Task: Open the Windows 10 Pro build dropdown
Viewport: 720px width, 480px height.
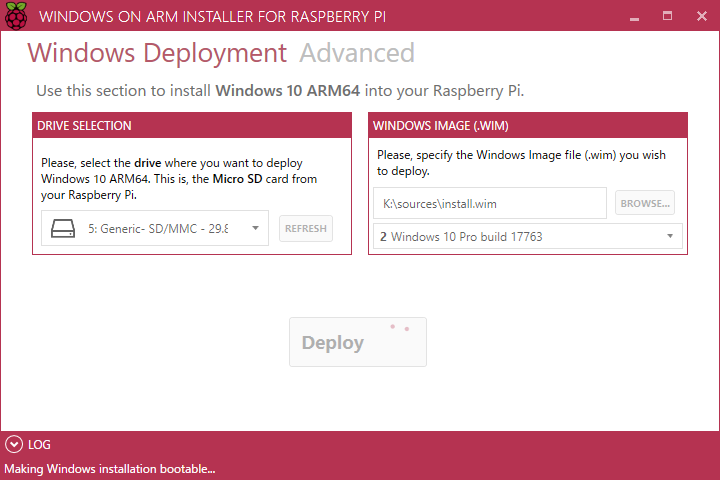Action: click(x=528, y=236)
